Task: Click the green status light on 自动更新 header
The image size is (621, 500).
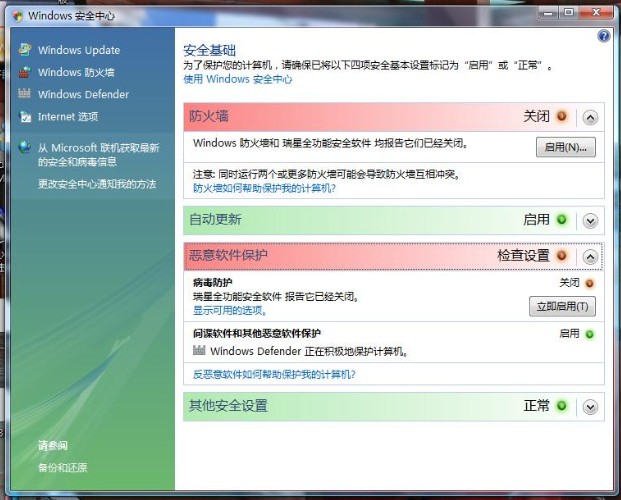Action: [562, 219]
